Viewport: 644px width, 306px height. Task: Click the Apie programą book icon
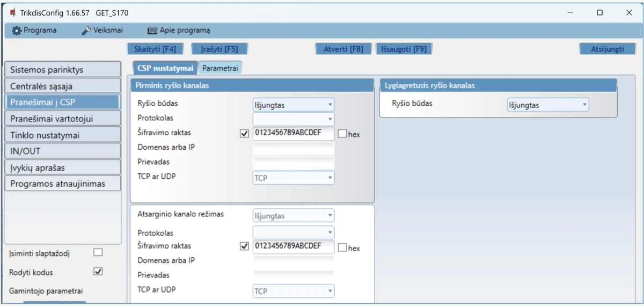click(x=152, y=31)
